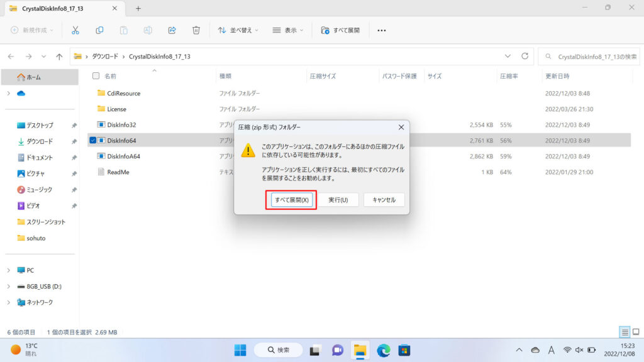The width and height of the screenshot is (644, 362).
Task: Go up one folder level arrow
Action: click(60, 56)
